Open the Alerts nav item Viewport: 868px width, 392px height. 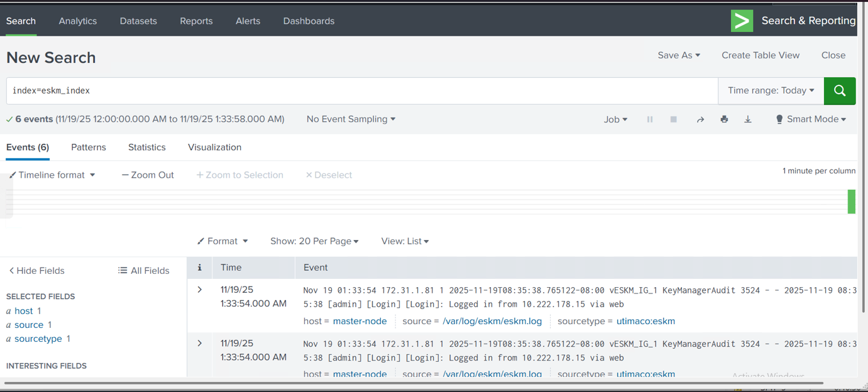tap(248, 21)
